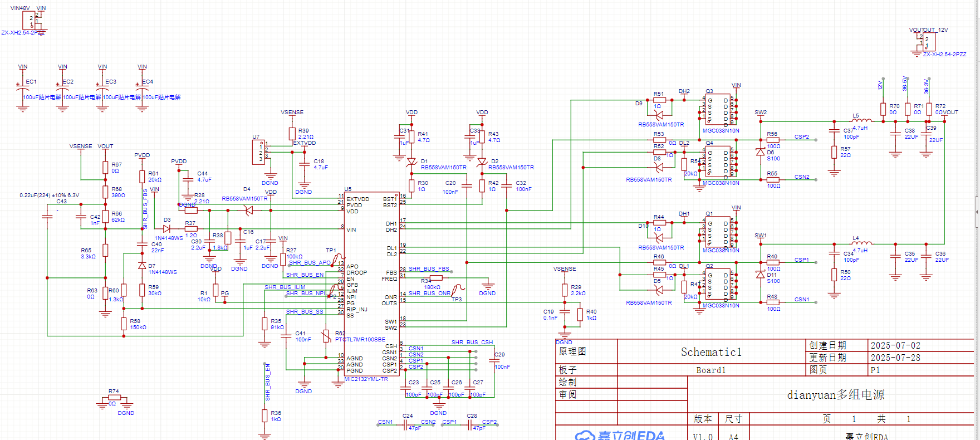Select diode D7 1N4148WS
The height and width of the screenshot is (440, 980).
[142, 266]
